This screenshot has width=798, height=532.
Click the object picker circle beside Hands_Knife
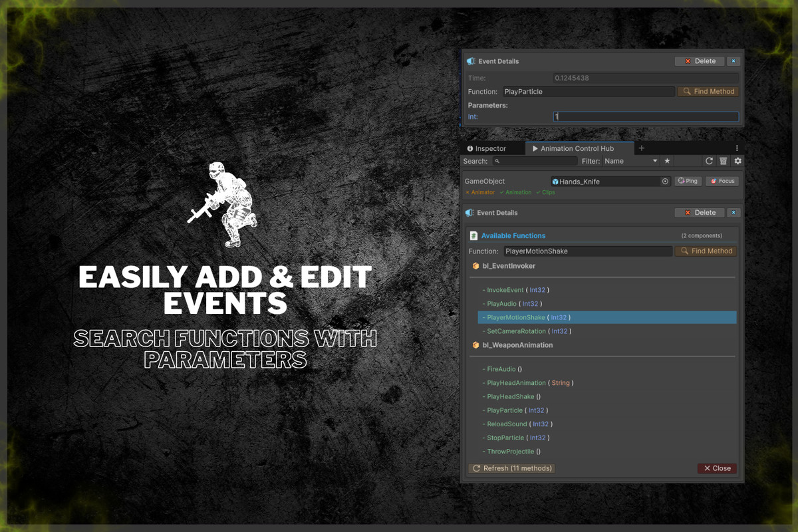coord(665,181)
